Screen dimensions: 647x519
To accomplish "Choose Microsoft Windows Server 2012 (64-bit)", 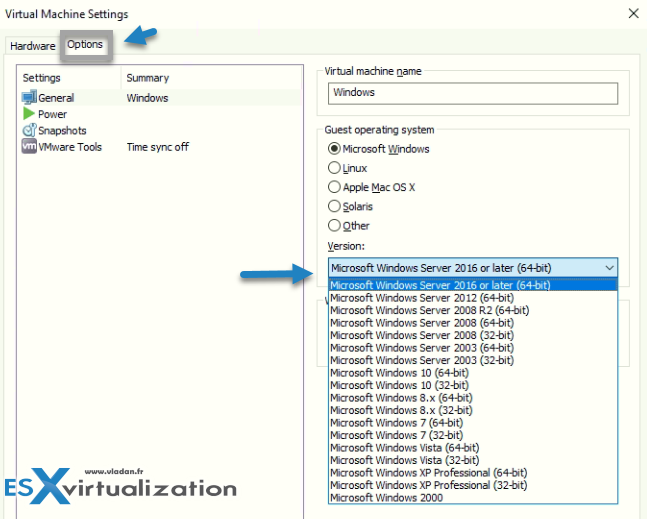I will [473, 298].
